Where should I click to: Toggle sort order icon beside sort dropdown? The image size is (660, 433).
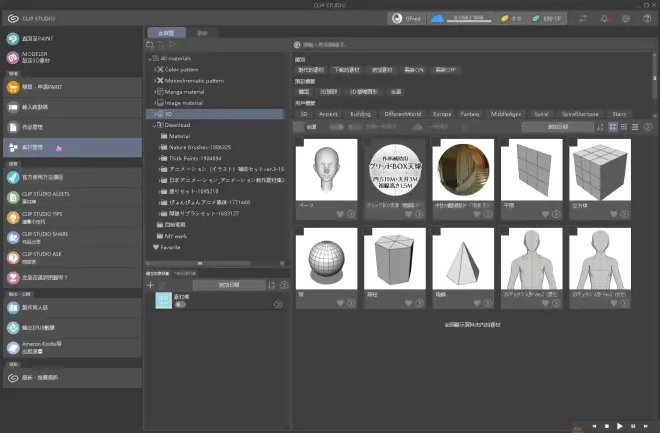coord(600,127)
